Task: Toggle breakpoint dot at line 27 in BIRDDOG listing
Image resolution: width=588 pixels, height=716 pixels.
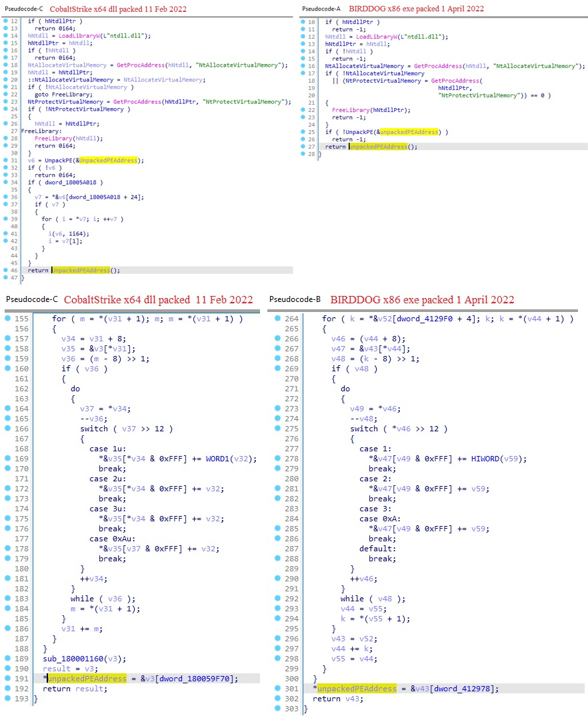Action: click(x=303, y=147)
